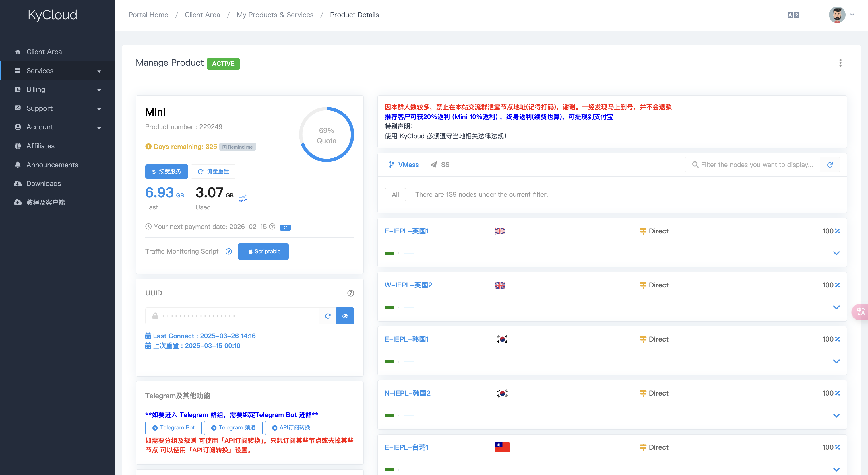The width and height of the screenshot is (868, 475).
Task: Regenerate the UUID with the refresh icon
Action: (x=328, y=316)
